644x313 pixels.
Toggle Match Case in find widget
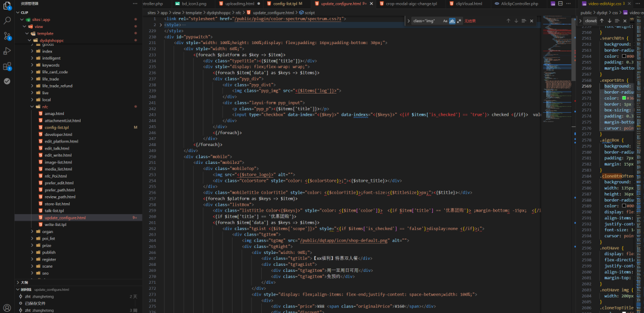(x=445, y=20)
